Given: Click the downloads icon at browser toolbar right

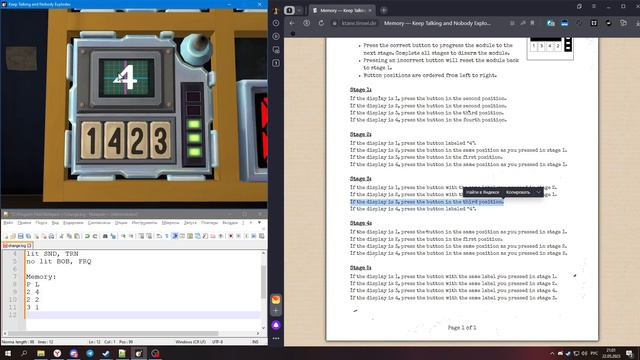Looking at the screenshot, I should 638,23.
